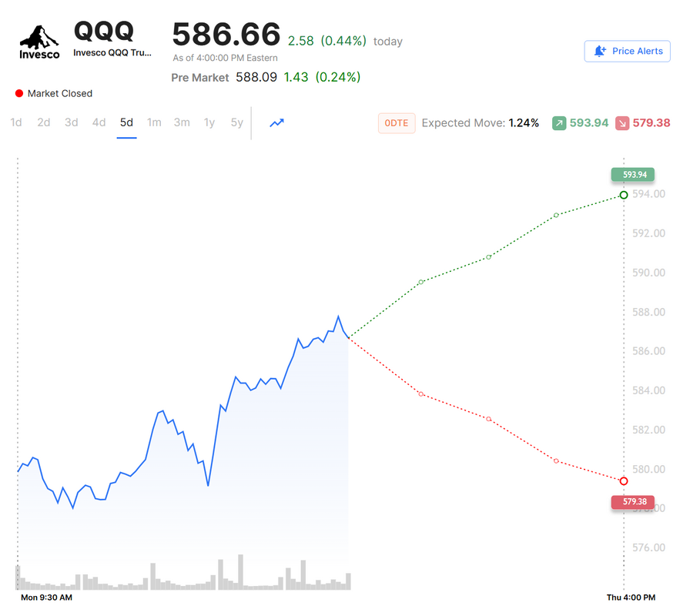Screen dimensions: 690x616
Task: Click the green 593.94 price label on axis
Action: tap(633, 175)
